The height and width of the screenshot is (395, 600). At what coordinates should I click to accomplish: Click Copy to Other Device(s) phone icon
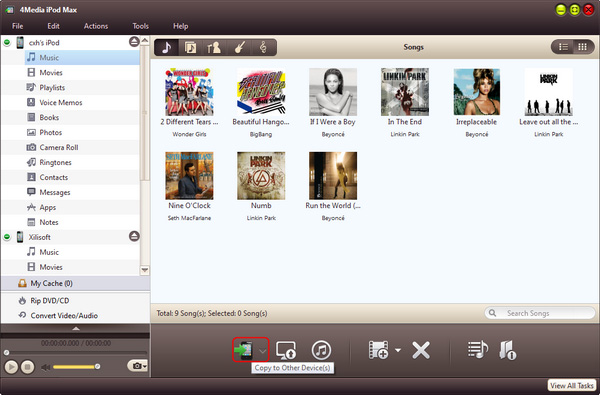tap(244, 350)
